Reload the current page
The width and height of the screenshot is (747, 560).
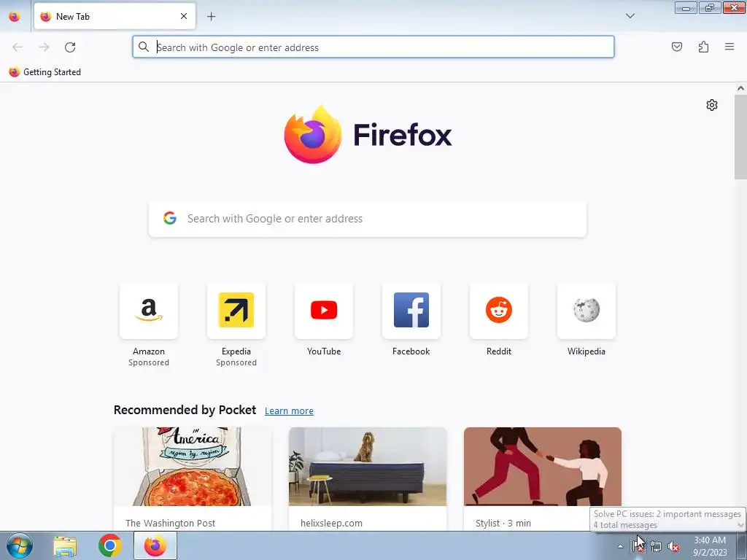[x=70, y=47]
